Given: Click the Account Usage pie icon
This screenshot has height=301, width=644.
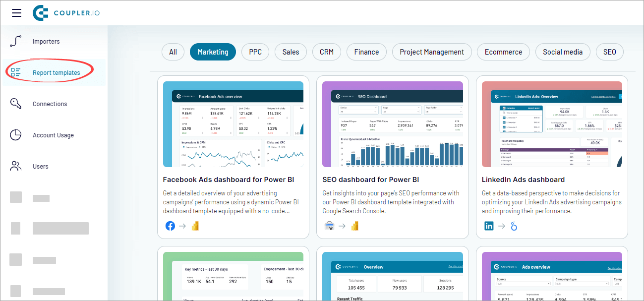Looking at the screenshot, I should [x=16, y=135].
